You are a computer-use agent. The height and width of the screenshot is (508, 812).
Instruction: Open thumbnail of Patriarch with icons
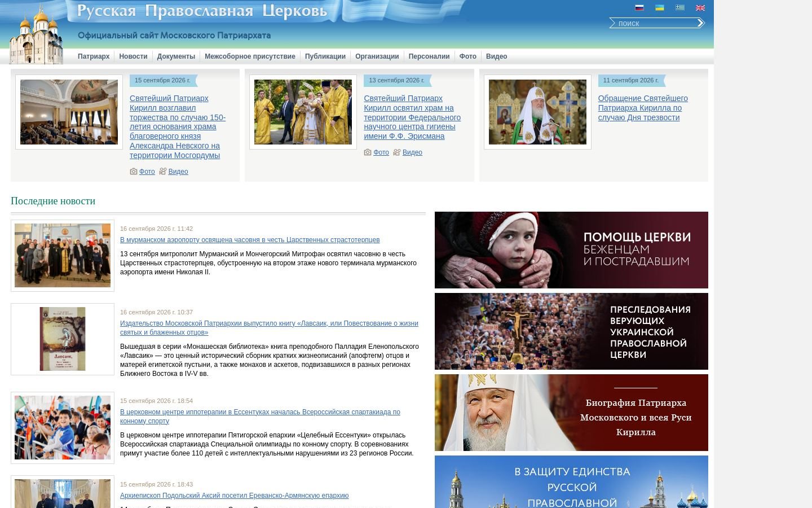(537, 112)
